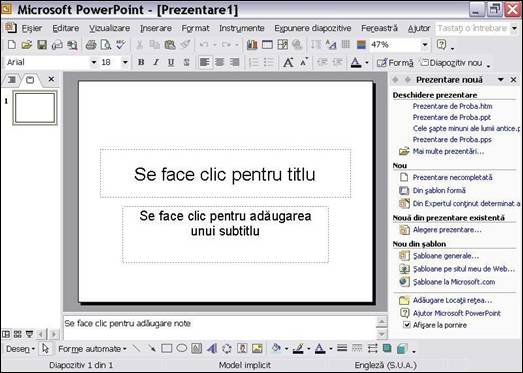Select slide 1 thumbnail

pyautogui.click(x=35, y=108)
